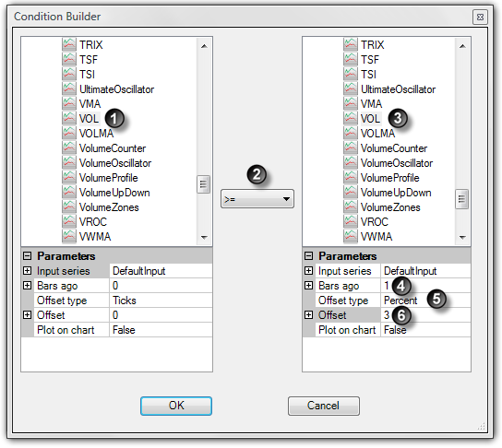Open the >= comparison operator dropdown
Screen dimensions: 502x448
257,199
